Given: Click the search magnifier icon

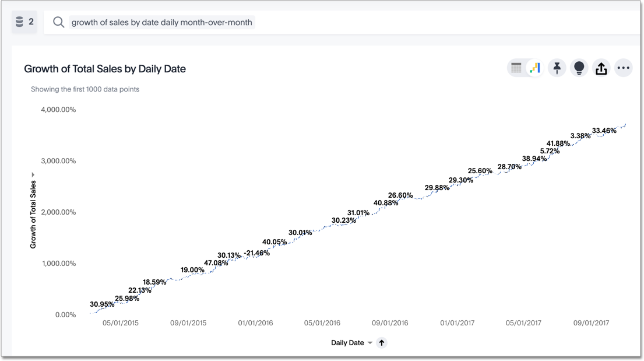Looking at the screenshot, I should (58, 22).
